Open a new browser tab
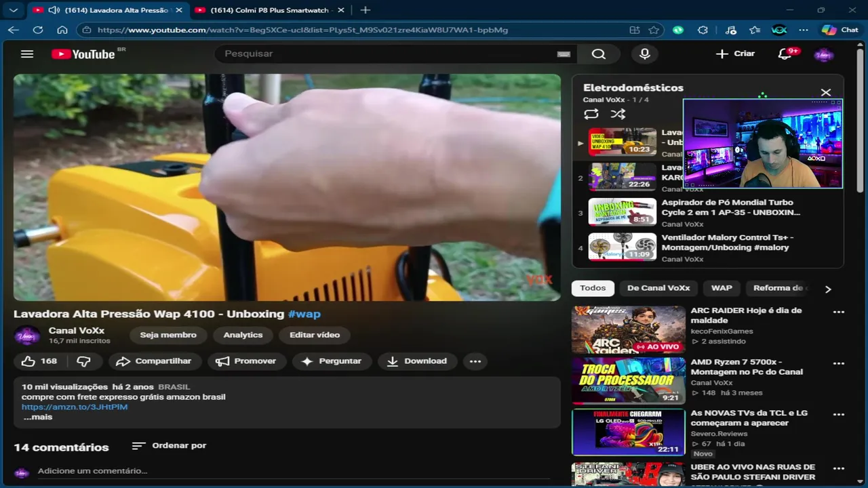Viewport: 868px width, 488px height. pos(365,10)
